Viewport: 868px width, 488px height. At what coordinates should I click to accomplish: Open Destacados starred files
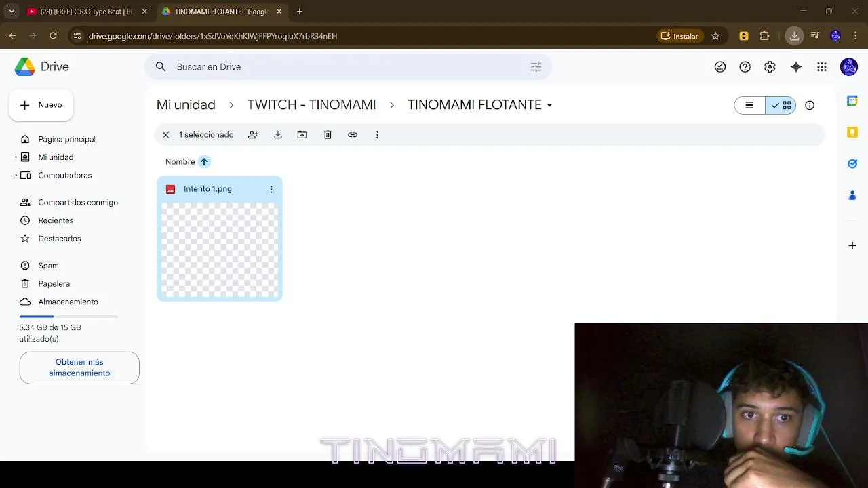pyautogui.click(x=60, y=239)
